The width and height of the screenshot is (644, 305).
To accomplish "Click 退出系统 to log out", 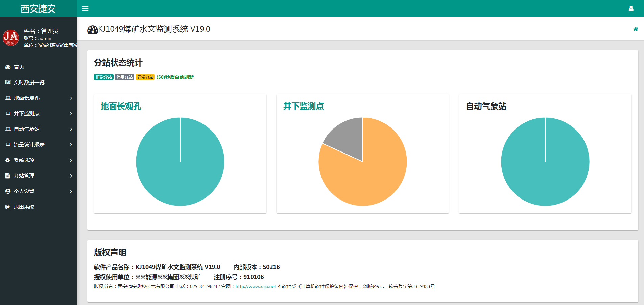I will (x=39, y=207).
